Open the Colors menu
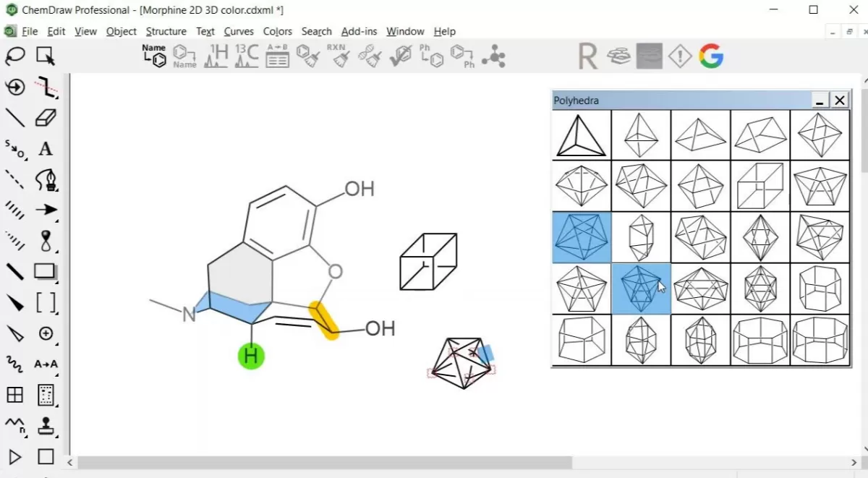This screenshot has height=478, width=868. pyautogui.click(x=277, y=31)
